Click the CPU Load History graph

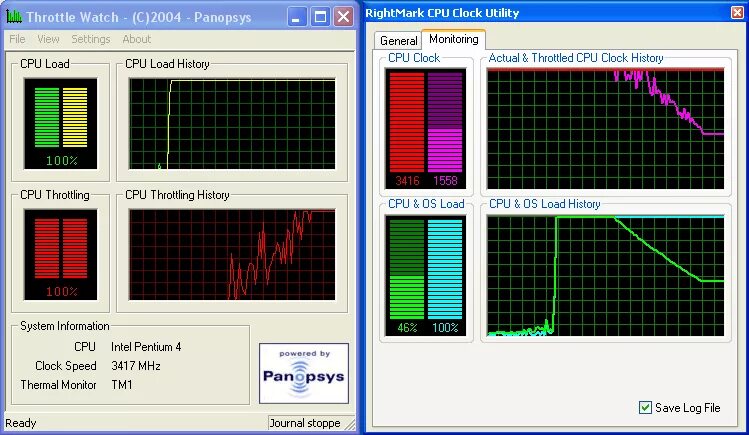(x=232, y=124)
